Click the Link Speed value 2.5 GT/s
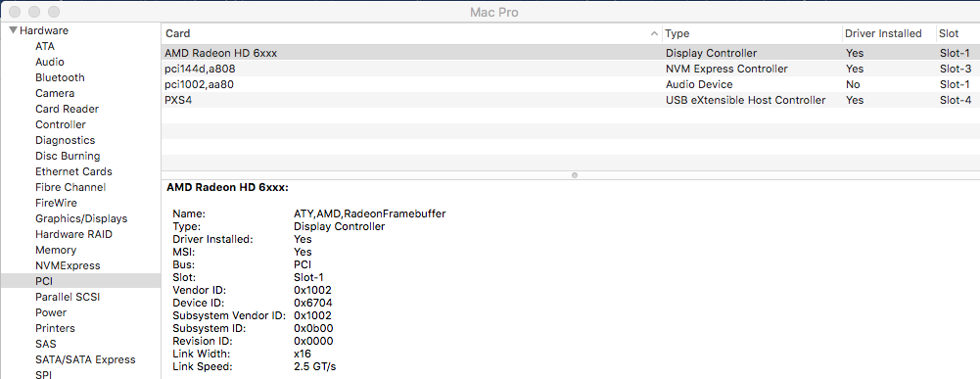The height and width of the screenshot is (379, 980). click(315, 366)
